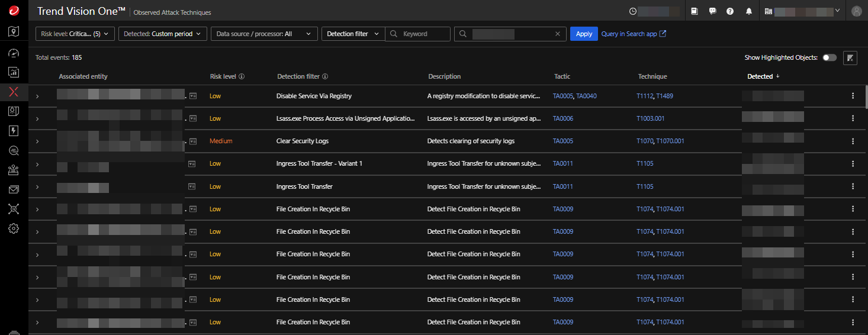The image size is (868, 335).
Task: Open Data source / processor dropdown
Action: point(263,34)
